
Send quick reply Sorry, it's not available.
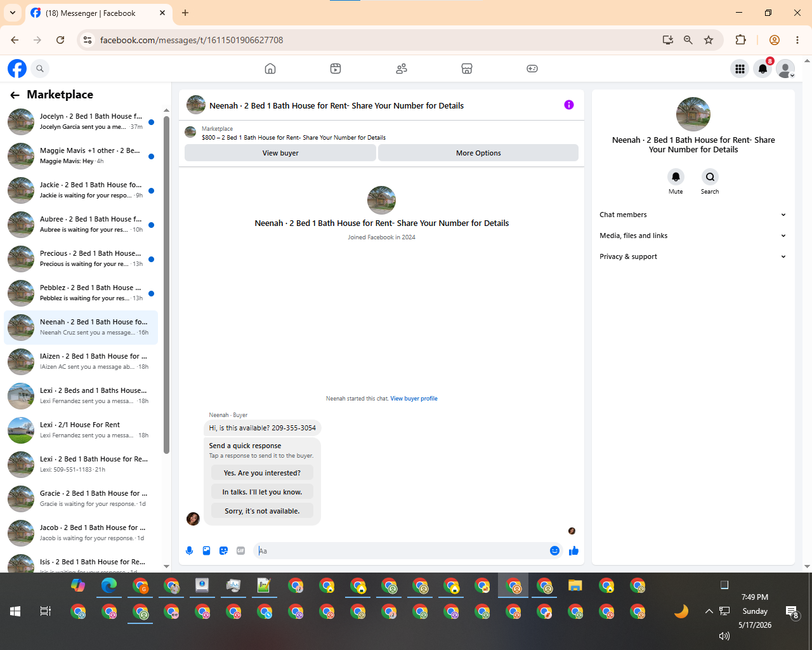point(262,511)
